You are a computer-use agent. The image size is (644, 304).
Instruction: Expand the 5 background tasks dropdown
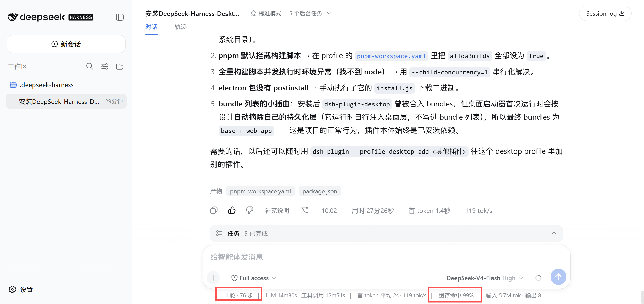tap(310, 13)
